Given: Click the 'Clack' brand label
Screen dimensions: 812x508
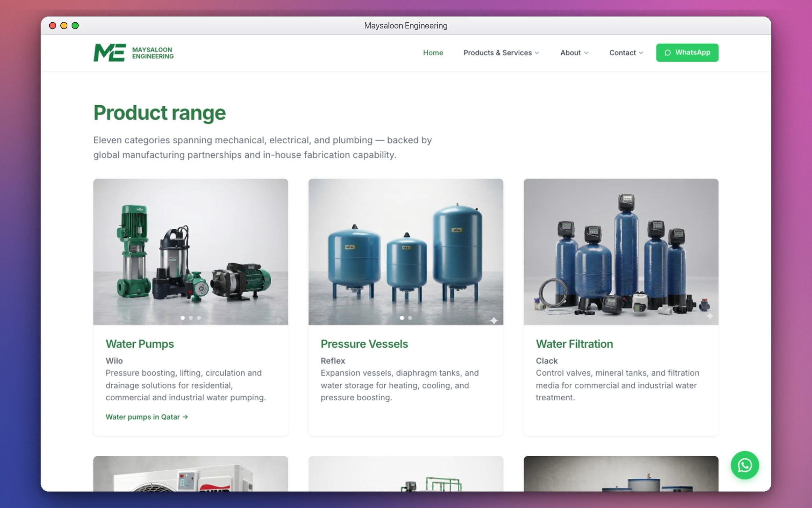Looking at the screenshot, I should click(547, 361).
